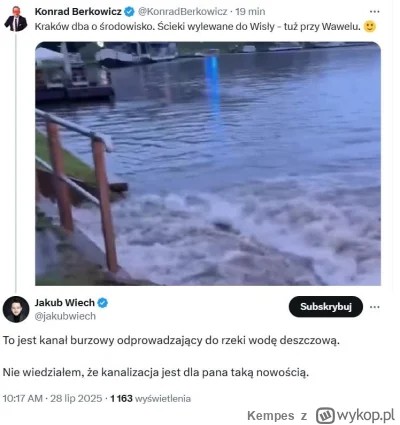Open Konrad Berkowicz's profile avatar
This screenshot has width=400, height=425.
point(15,19)
